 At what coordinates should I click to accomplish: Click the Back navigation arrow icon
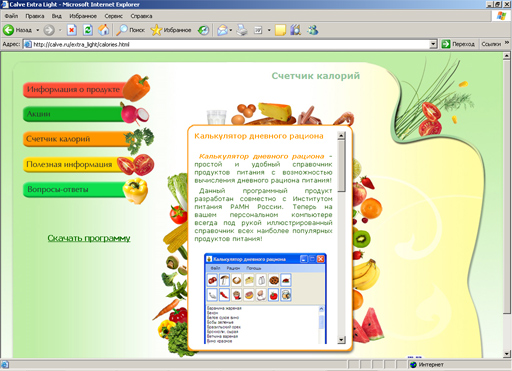9,30
